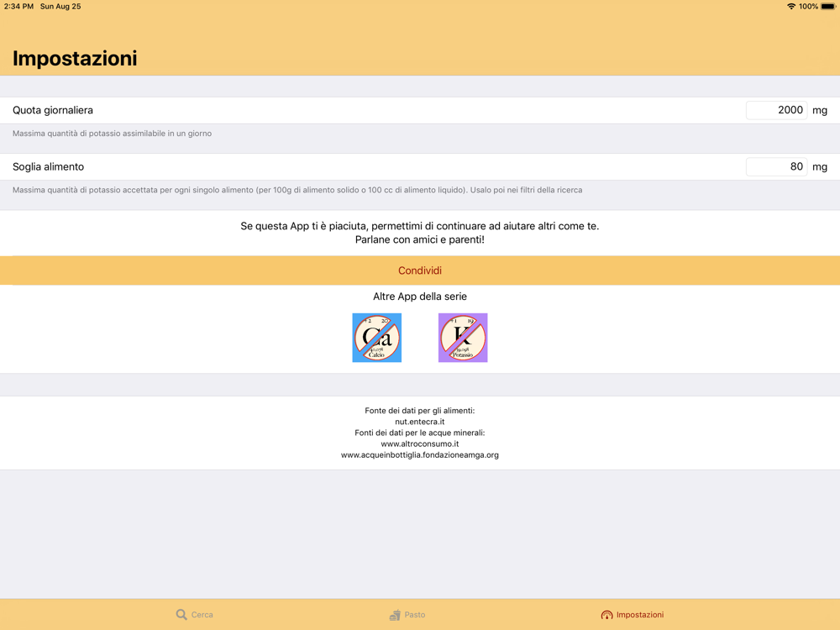The height and width of the screenshot is (630, 840).
Task: Open the Potassio app icon
Action: click(463, 338)
